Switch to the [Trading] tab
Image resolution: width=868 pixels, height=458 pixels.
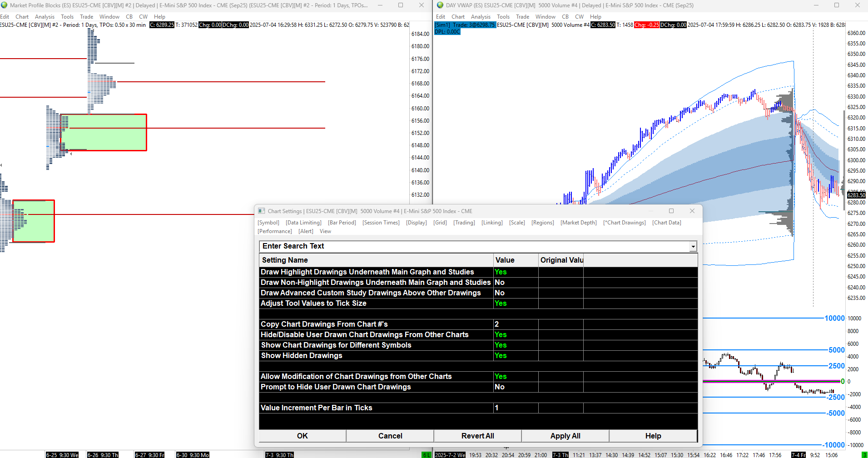464,223
